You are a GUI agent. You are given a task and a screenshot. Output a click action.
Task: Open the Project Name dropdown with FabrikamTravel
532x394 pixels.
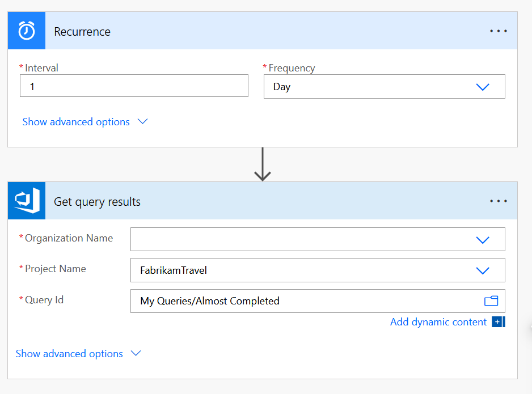[482, 270]
